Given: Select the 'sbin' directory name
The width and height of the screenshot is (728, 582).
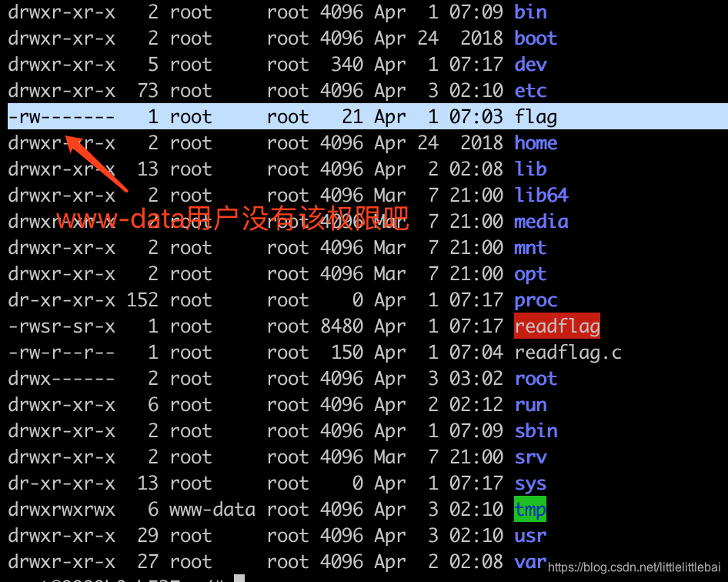Looking at the screenshot, I should coord(536,431).
